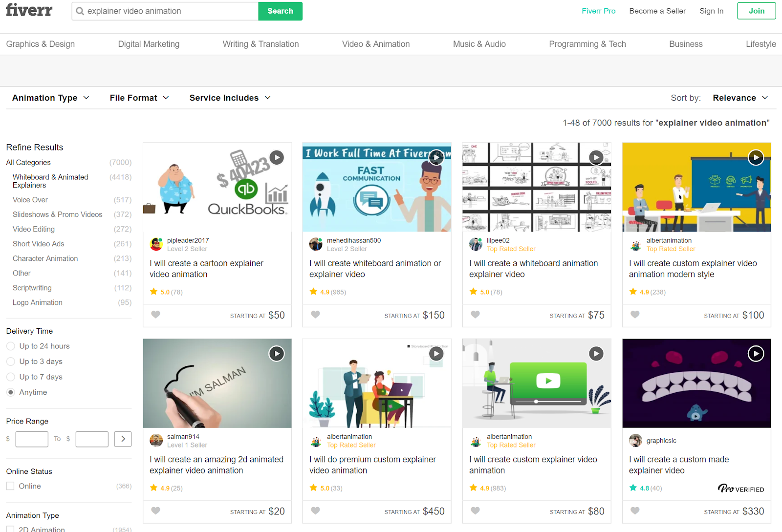Check the Online status checkbox
The image size is (782, 532).
tap(10, 486)
